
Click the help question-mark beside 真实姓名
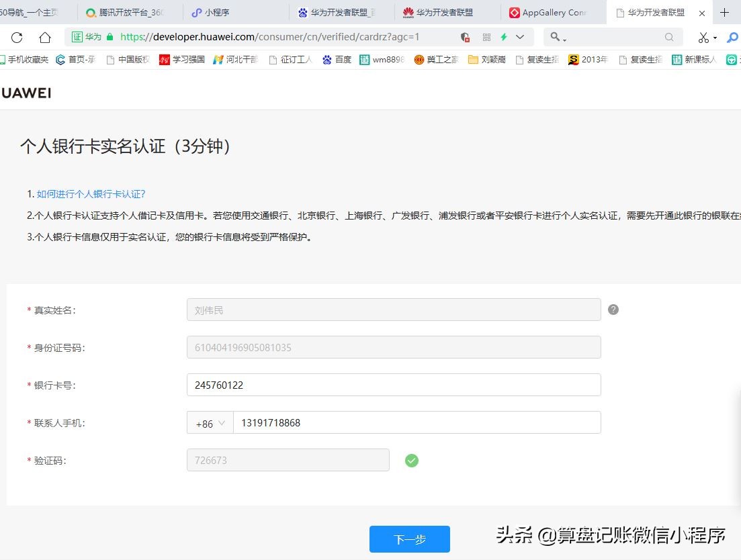[613, 310]
